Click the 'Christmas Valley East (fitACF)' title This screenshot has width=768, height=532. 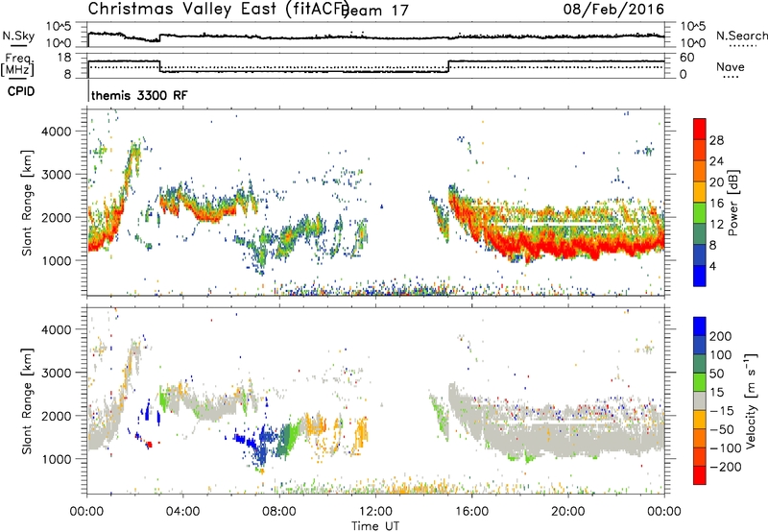219,9
